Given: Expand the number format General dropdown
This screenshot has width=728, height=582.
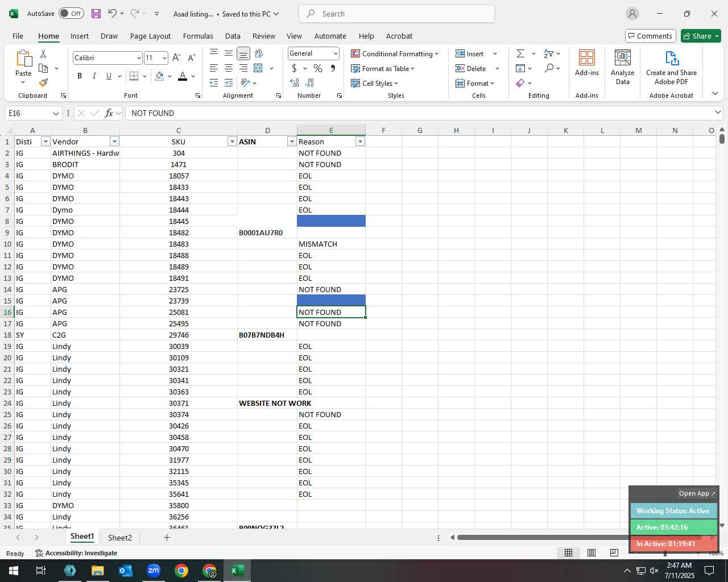Looking at the screenshot, I should tap(336, 53).
